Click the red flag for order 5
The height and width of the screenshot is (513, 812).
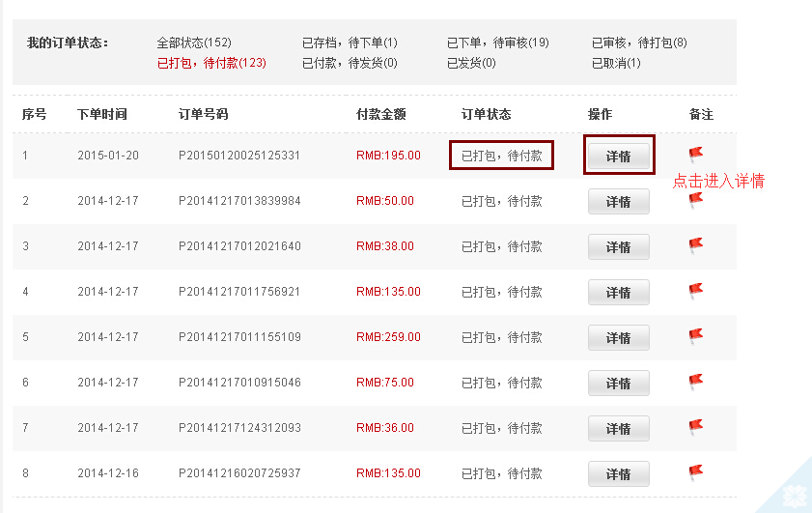[695, 336]
